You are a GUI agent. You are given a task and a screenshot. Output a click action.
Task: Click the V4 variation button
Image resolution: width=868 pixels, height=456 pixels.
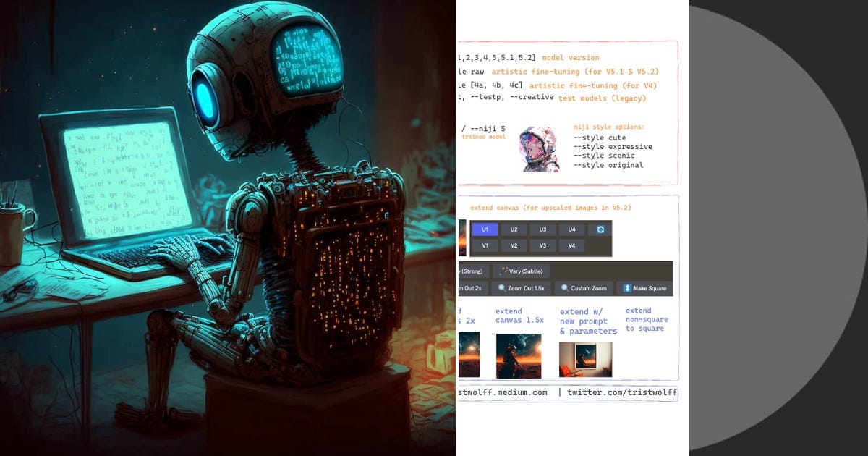[571, 246]
